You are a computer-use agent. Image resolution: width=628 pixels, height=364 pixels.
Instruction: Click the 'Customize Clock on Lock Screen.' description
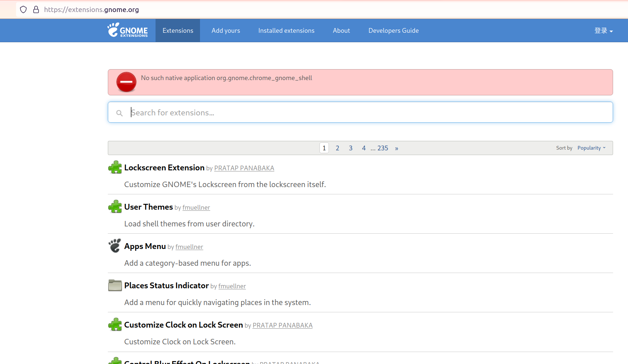(x=180, y=342)
